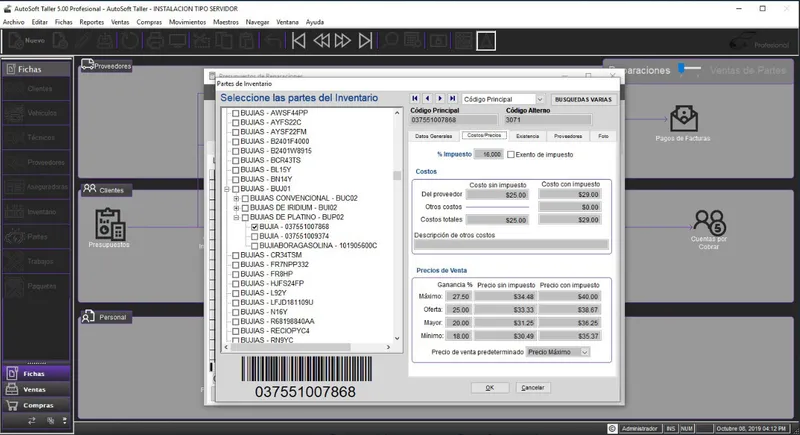Viewport: 800px width, 435px height.
Task: Click the Ventas sidebar section button
Action: (x=36, y=390)
